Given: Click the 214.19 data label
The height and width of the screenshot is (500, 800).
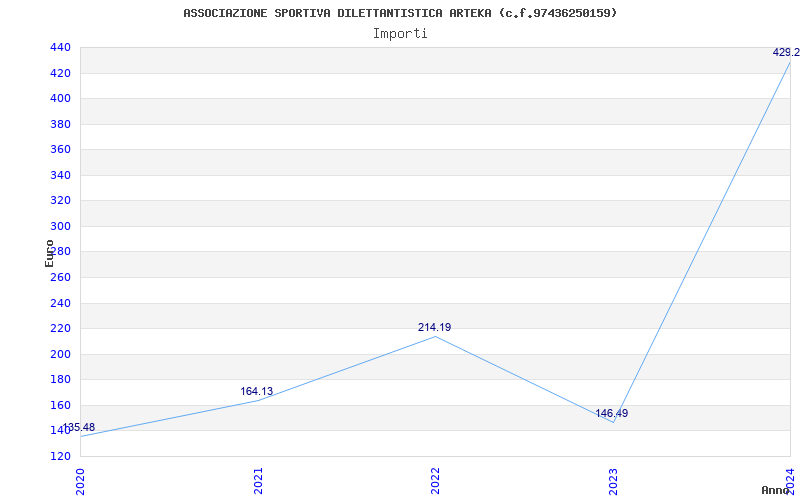Looking at the screenshot, I should [x=434, y=328].
